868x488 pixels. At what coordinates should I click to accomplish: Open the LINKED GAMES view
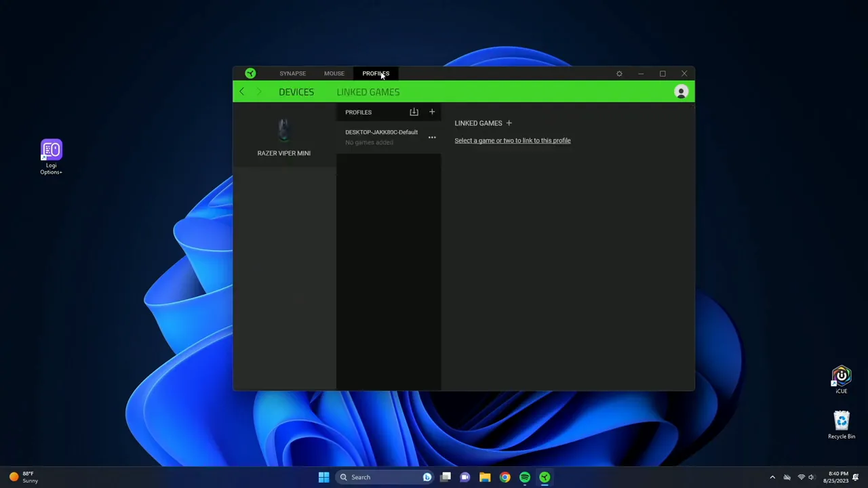(368, 91)
